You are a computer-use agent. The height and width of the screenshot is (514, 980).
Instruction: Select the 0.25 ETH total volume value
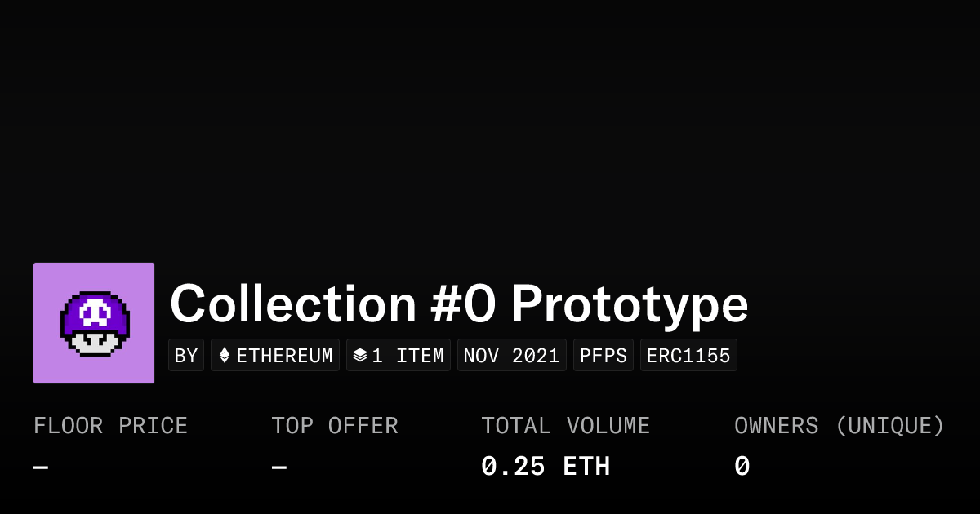[x=546, y=465]
